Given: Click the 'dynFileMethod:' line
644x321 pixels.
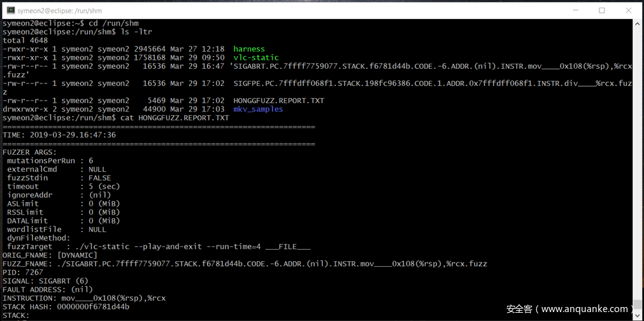Looking at the screenshot, I should 39,238.
